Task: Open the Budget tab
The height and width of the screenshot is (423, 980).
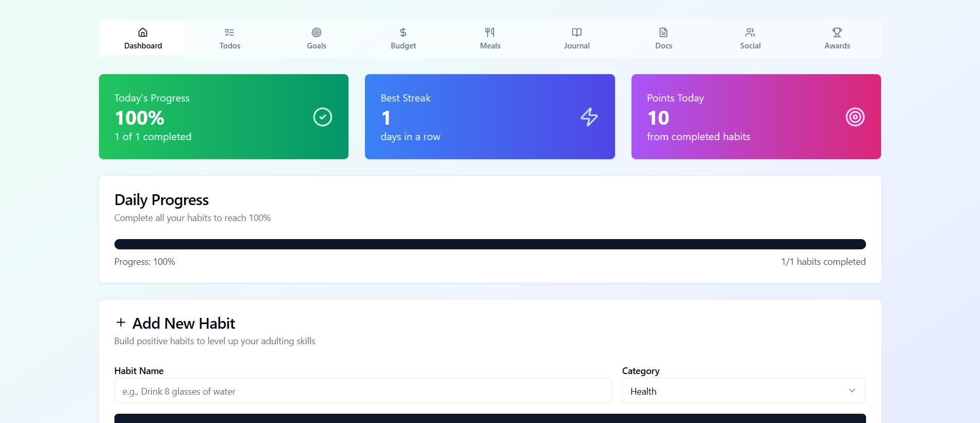Action: [x=403, y=39]
